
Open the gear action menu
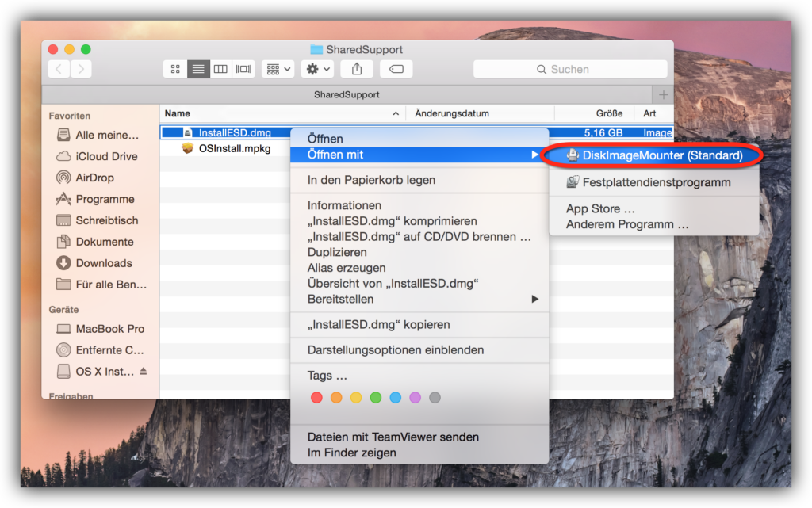tap(317, 69)
